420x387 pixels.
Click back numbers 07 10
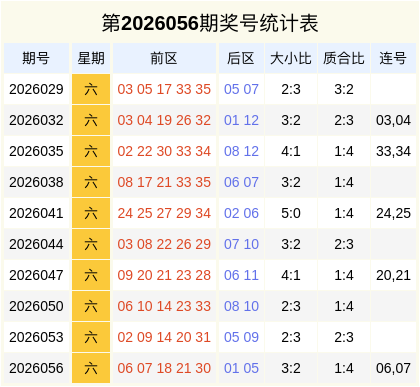point(241,244)
